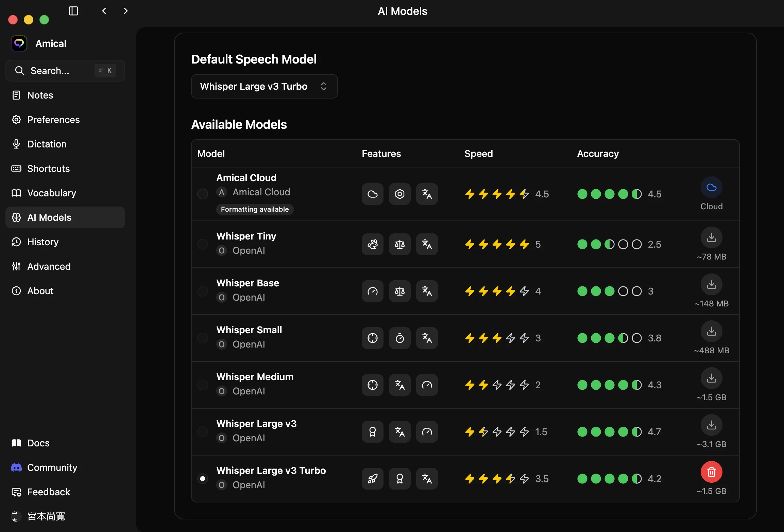Click the translate icon for Whisper Large v3 Turbo
Viewport: 784px width, 532px height.
click(x=427, y=479)
